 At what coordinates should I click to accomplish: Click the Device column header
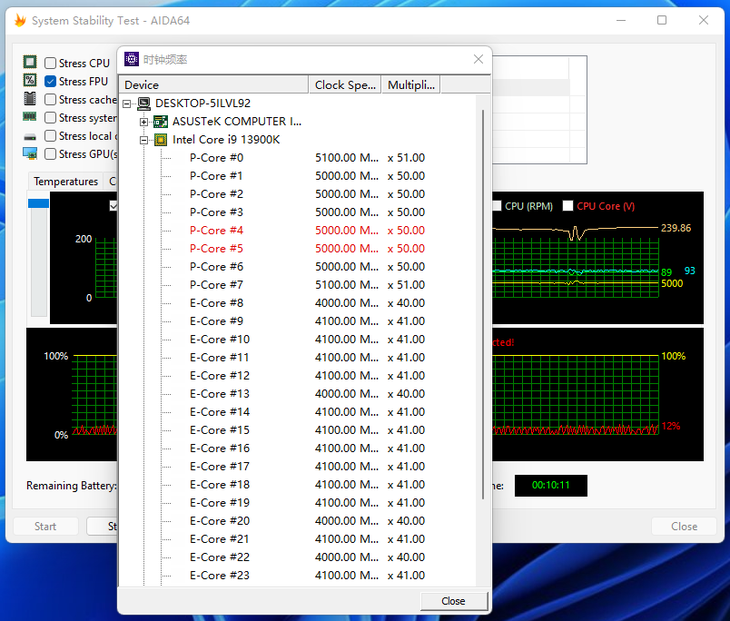pyautogui.click(x=214, y=85)
